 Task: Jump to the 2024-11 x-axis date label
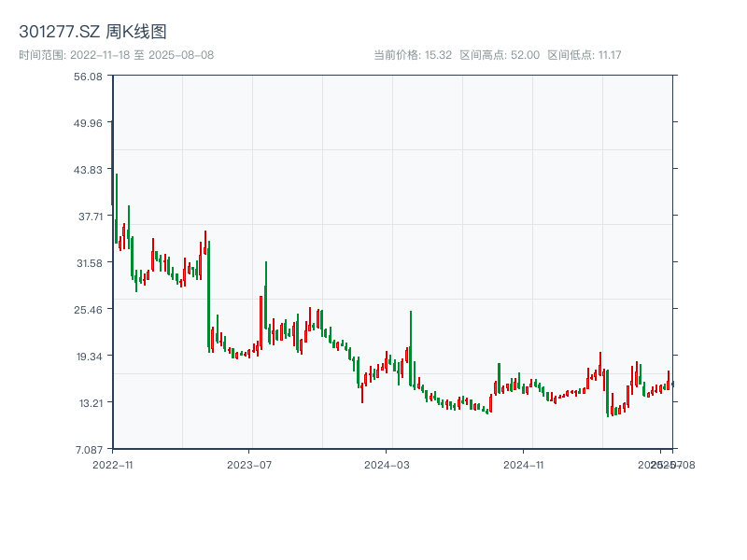coord(524,464)
